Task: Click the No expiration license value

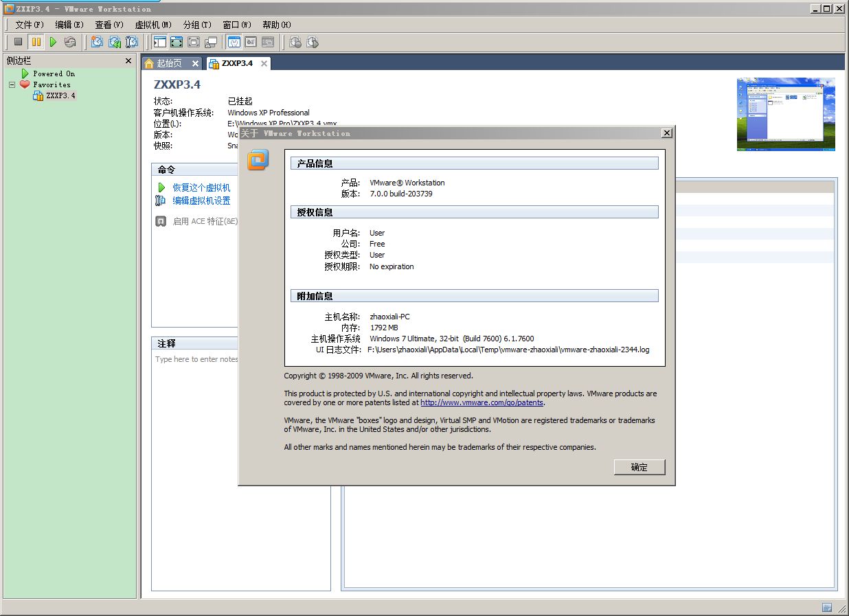Action: pos(392,266)
